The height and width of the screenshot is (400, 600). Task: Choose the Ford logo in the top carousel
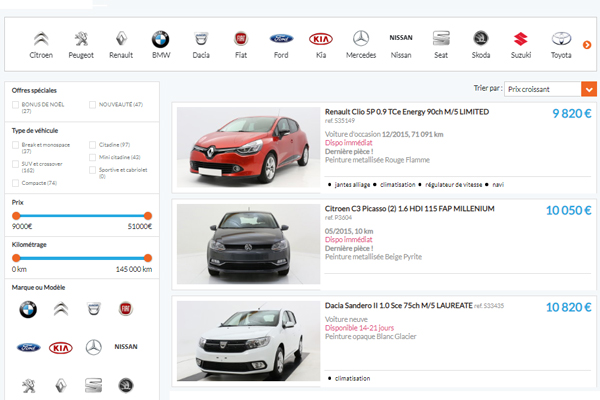281,38
